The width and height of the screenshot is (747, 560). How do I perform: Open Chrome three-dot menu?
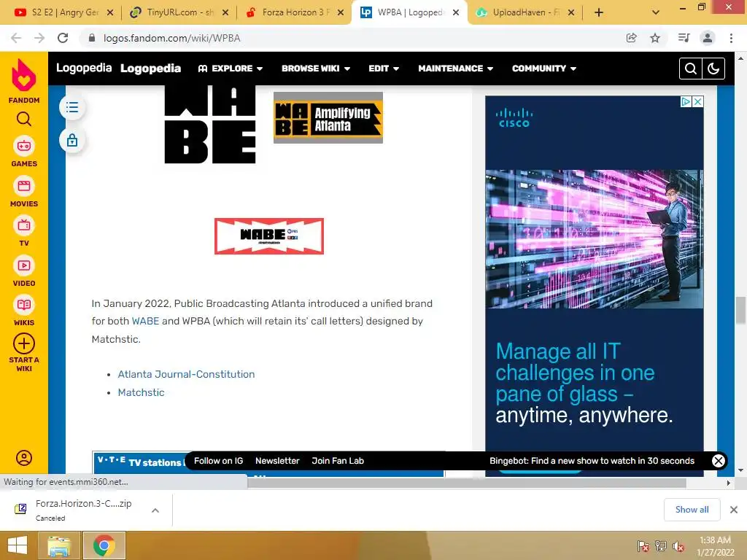(731, 38)
